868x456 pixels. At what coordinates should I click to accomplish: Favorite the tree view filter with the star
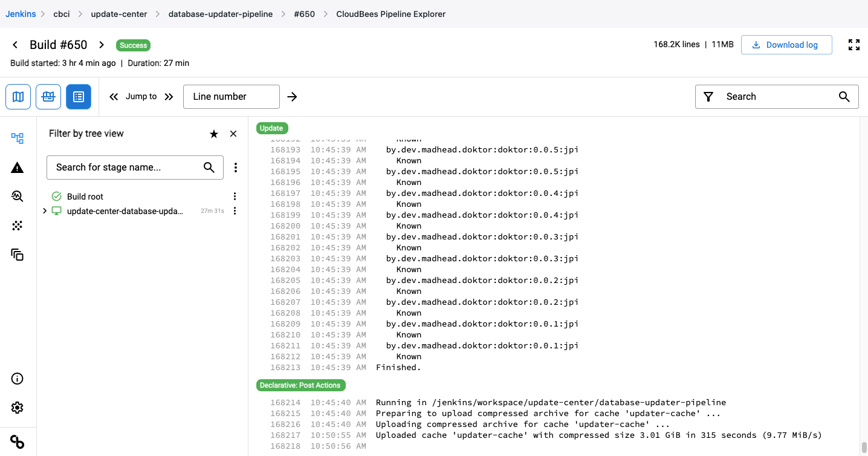coord(214,134)
